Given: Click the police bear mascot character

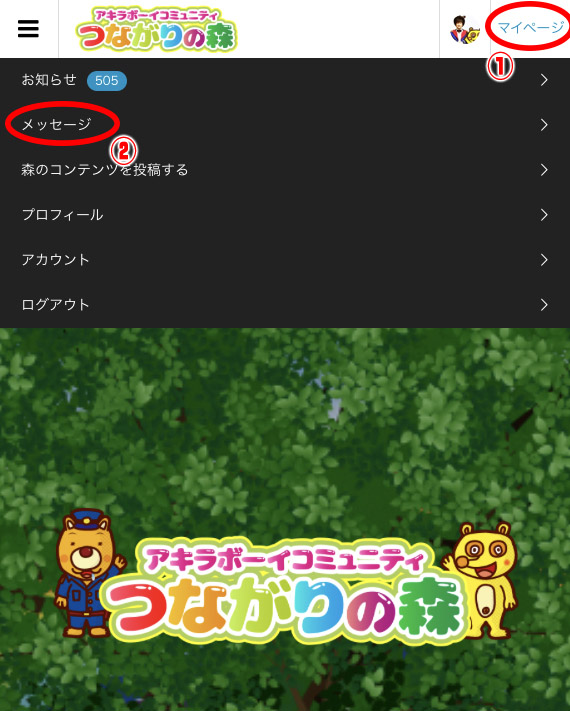Looking at the screenshot, I should pyautogui.click(x=89, y=573).
